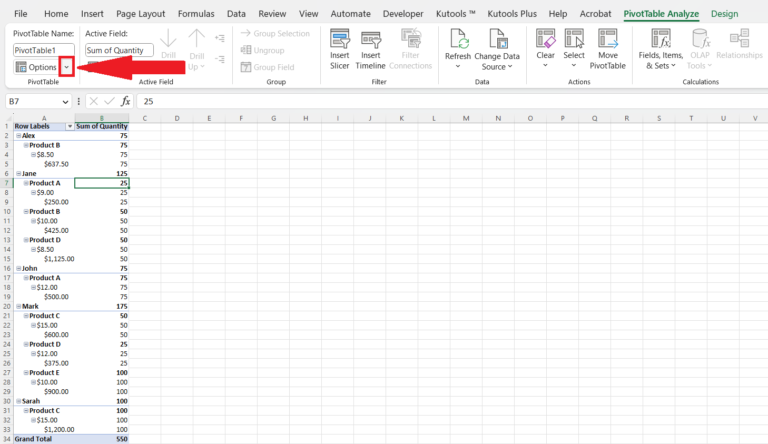Click the OLAP Tools icon

700,38
